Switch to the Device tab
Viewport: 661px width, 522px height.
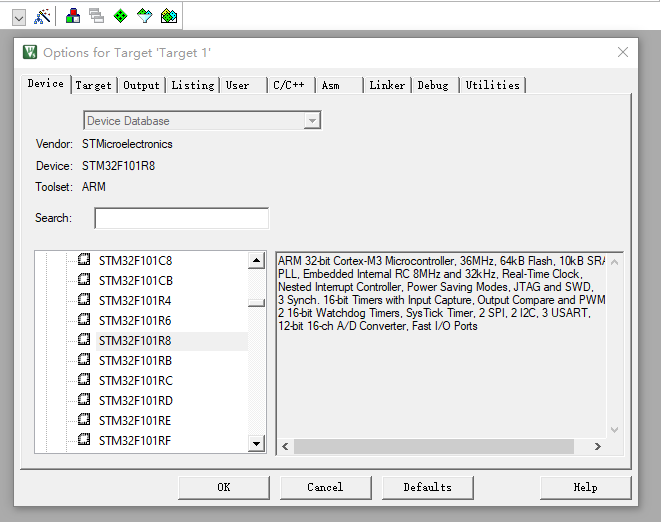[46, 83]
